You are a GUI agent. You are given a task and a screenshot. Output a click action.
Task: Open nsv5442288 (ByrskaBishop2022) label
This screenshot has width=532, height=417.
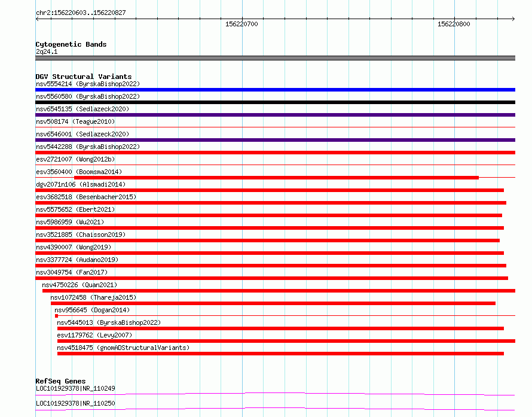88,147
